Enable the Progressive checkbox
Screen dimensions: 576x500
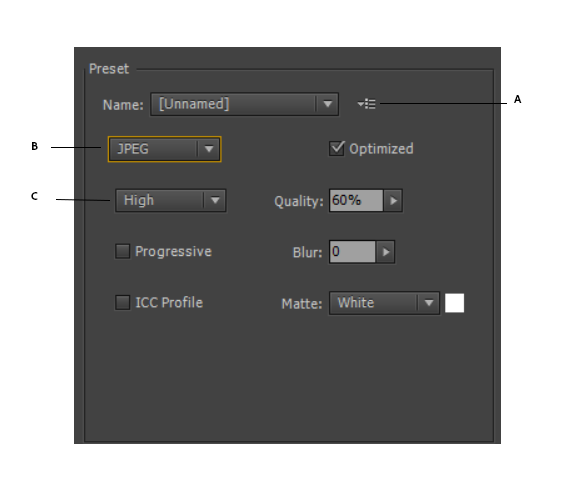point(122,251)
